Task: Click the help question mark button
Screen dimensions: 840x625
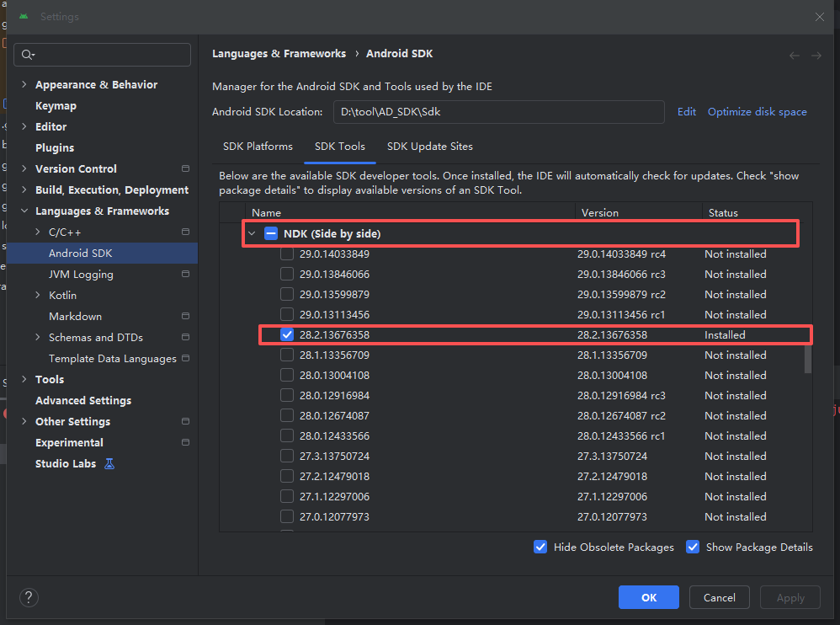Action: coord(29,597)
